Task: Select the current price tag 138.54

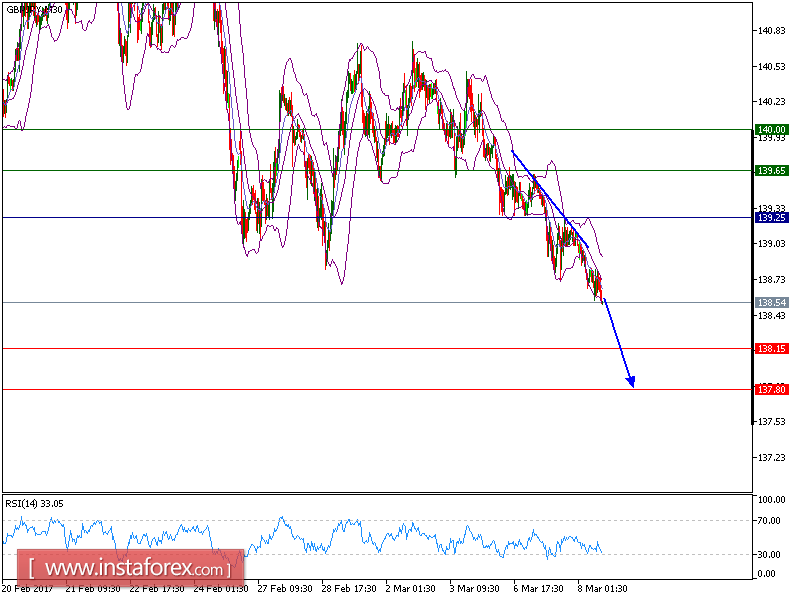Action: 770,301
